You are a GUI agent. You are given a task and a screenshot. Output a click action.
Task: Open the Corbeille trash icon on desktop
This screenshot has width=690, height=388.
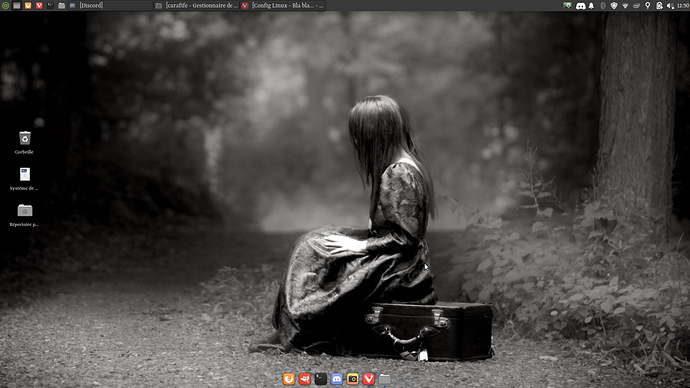(25, 138)
